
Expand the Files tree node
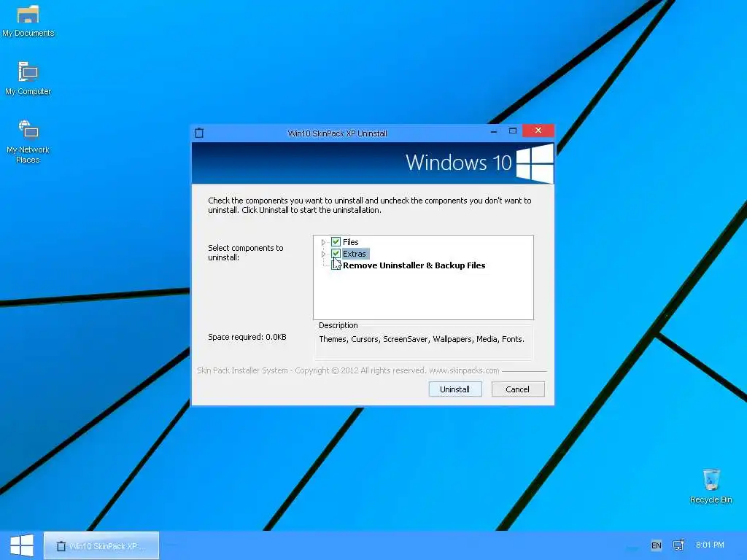coord(323,242)
